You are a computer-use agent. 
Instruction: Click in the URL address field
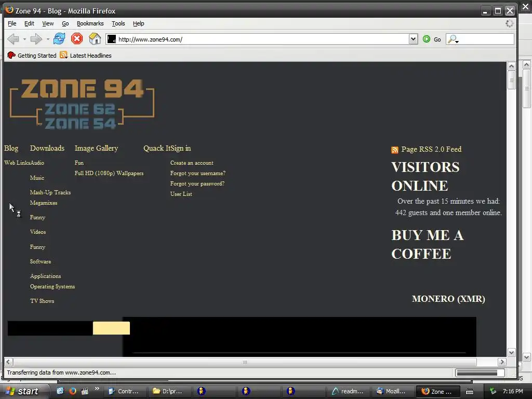262,39
